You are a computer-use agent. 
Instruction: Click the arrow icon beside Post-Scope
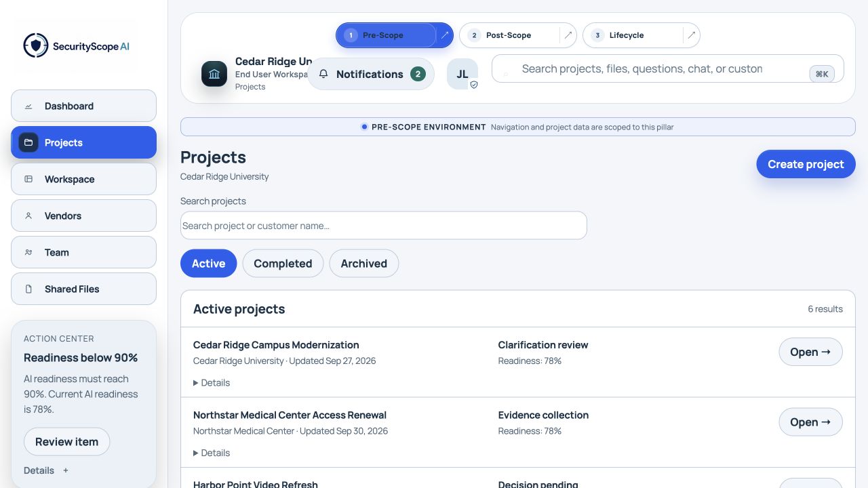568,35
